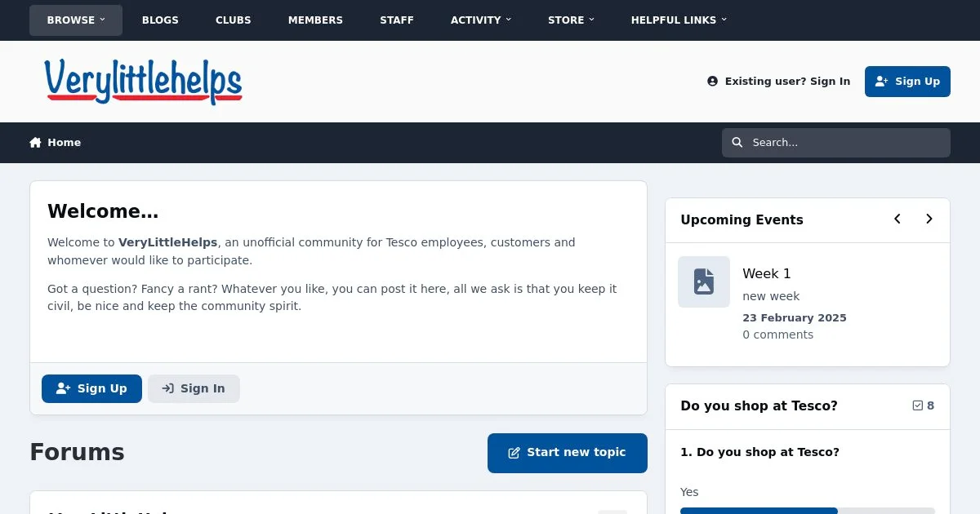Click the 0 comments text
The height and width of the screenshot is (514, 980).
click(x=778, y=335)
